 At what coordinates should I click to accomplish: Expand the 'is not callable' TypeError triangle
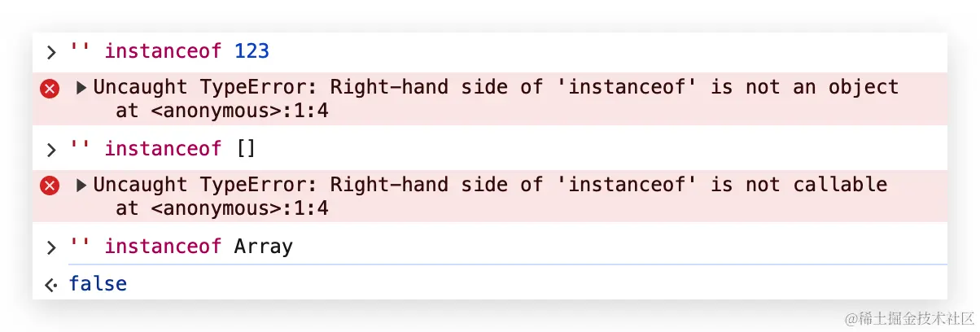(81, 186)
